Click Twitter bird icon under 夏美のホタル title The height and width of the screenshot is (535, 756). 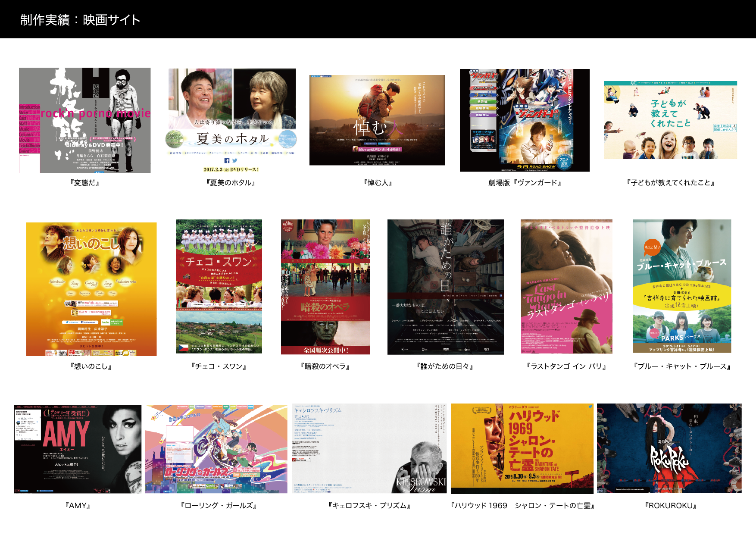(234, 160)
